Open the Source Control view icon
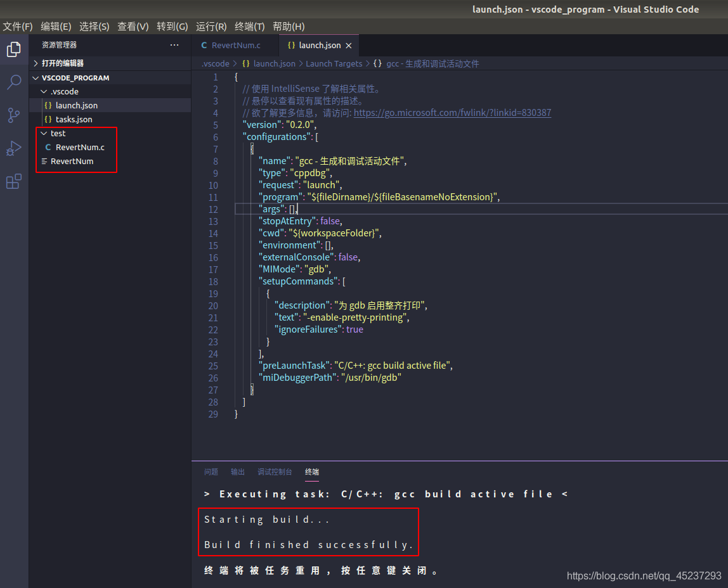This screenshot has height=588, width=728. (x=14, y=115)
